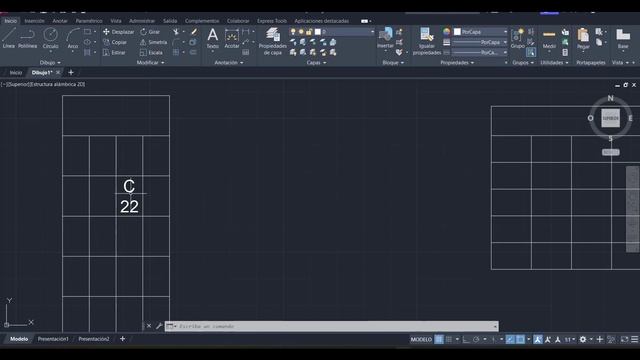Click the hatch tool icon in Dibujo
Image resolution: width=640 pixels, height=360 pixels.
87,53
